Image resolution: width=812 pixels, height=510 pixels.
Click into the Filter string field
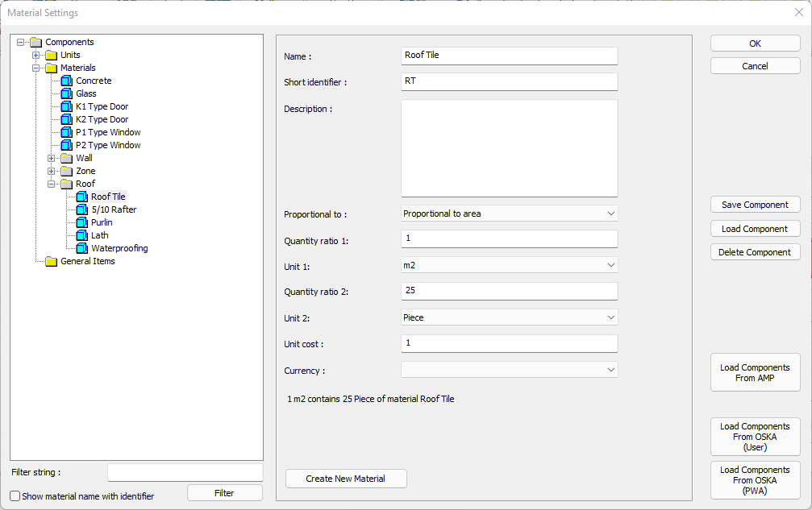click(x=185, y=472)
